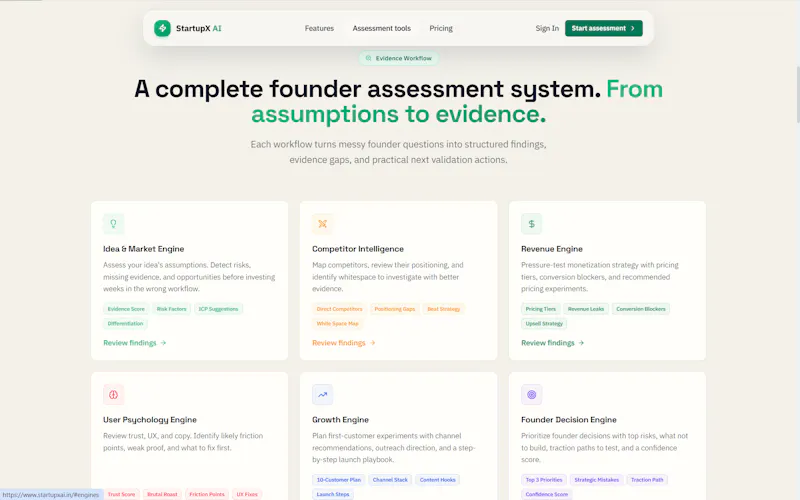Select the Founder Decision Engine title
The height and width of the screenshot is (500, 800).
tap(568, 419)
